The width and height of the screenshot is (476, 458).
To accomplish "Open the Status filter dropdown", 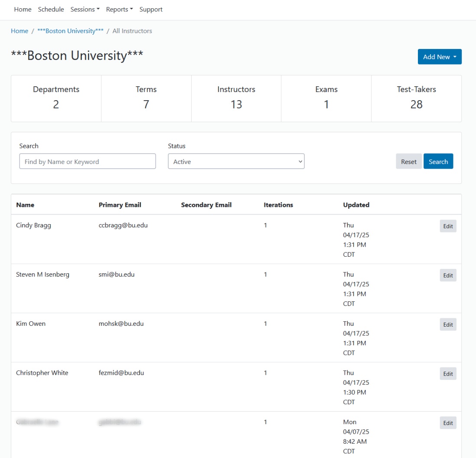I will [x=236, y=161].
